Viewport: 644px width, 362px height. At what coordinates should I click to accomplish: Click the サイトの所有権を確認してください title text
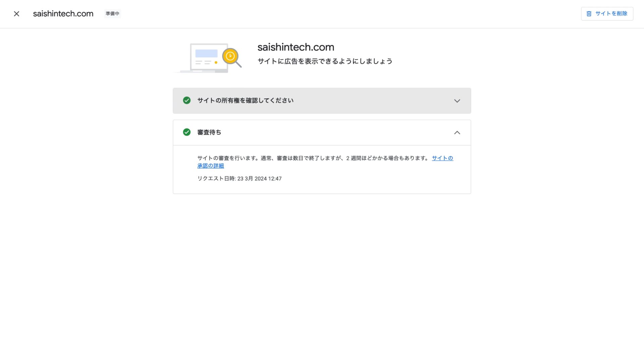[245, 101]
